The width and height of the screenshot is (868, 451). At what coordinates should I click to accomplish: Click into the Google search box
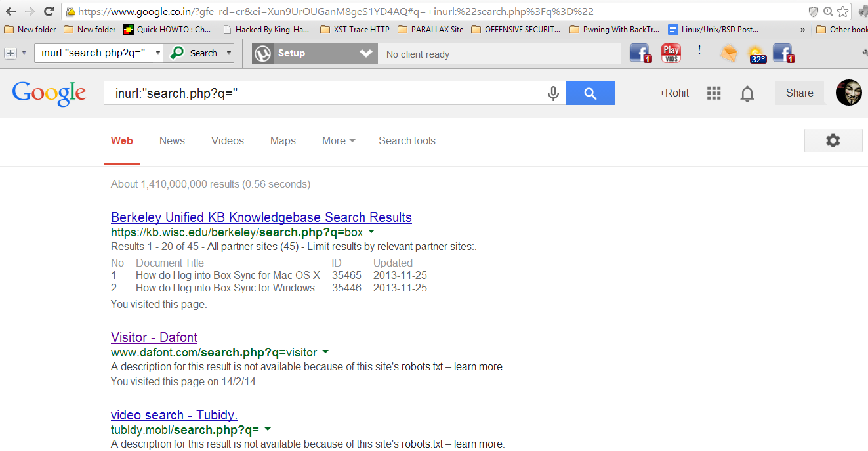(x=324, y=93)
